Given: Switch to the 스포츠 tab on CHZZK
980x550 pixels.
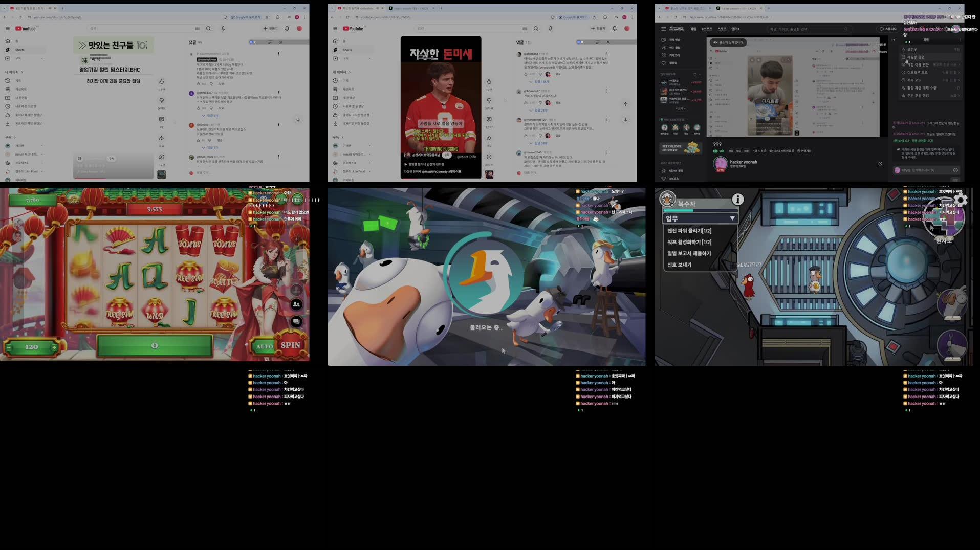Looking at the screenshot, I should pos(723,29).
